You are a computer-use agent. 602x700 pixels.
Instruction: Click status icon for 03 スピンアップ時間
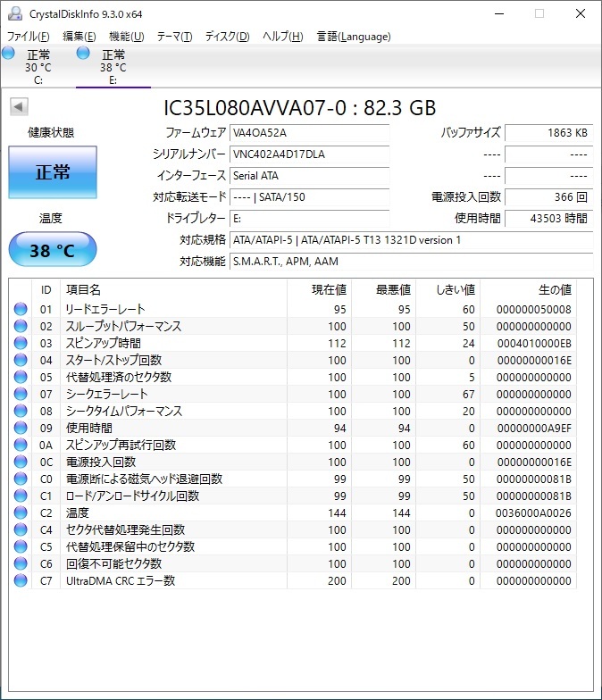[x=21, y=343]
